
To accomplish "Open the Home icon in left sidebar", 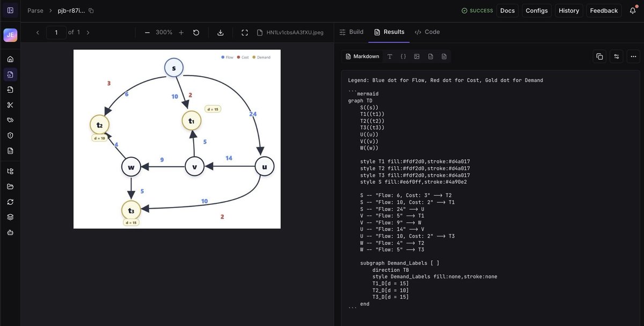I will pos(10,59).
